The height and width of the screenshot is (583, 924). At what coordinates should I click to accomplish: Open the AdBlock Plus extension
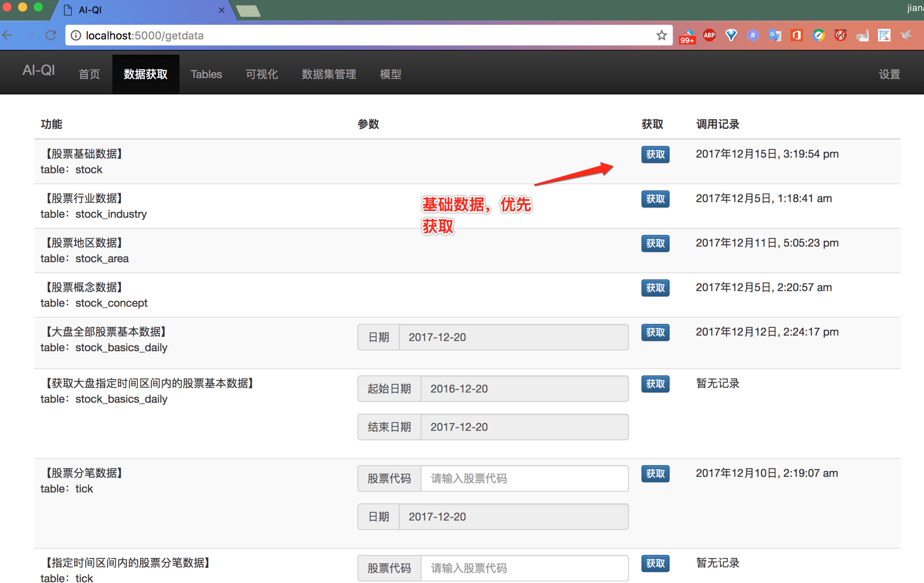(x=709, y=35)
